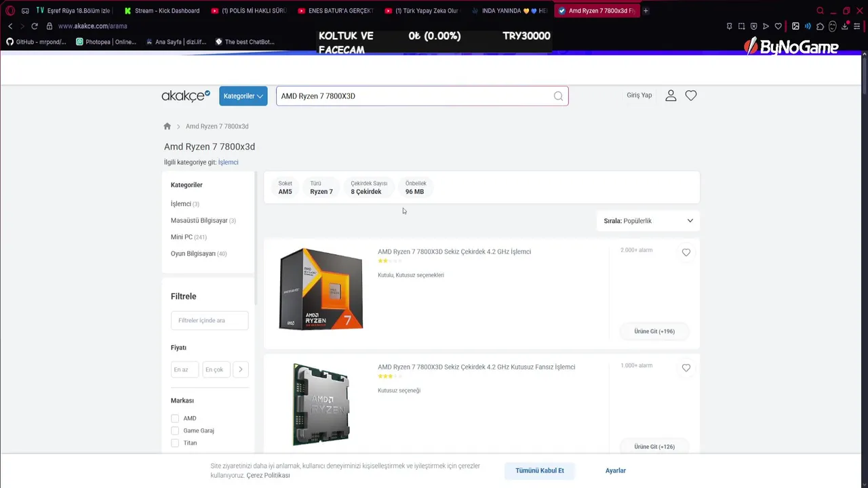Screen dimensions: 868x488
Task: Click the toolbar heart bookmark icon
Action: (x=778, y=26)
